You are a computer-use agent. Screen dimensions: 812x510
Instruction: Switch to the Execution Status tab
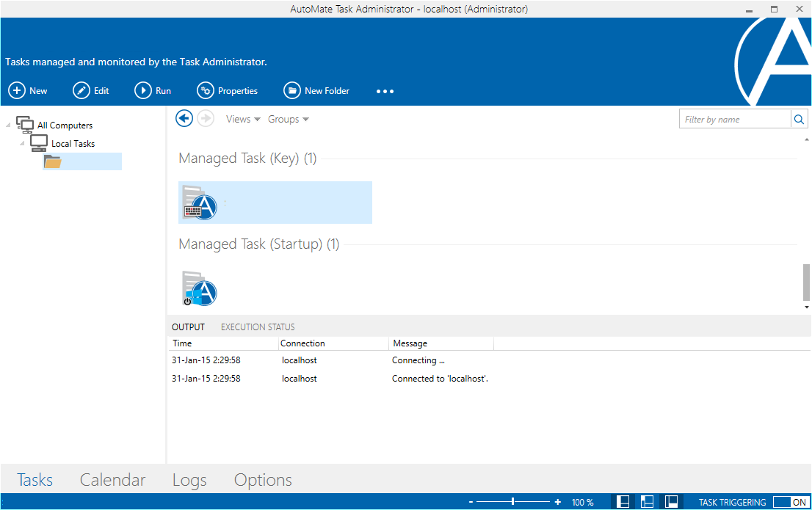258,327
